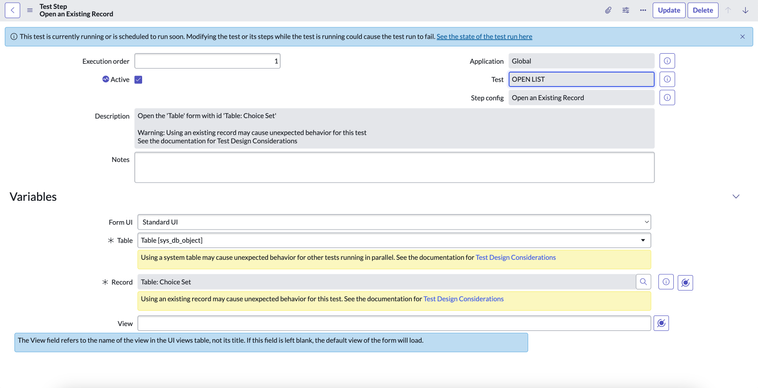Preview the Record reference info icon
The image size is (758, 388).
click(666, 282)
